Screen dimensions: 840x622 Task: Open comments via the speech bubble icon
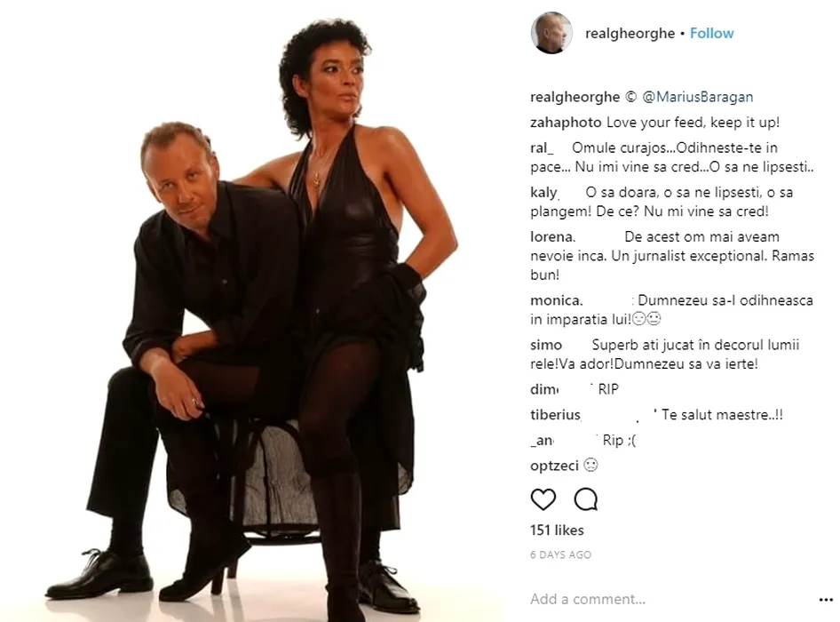click(x=585, y=499)
